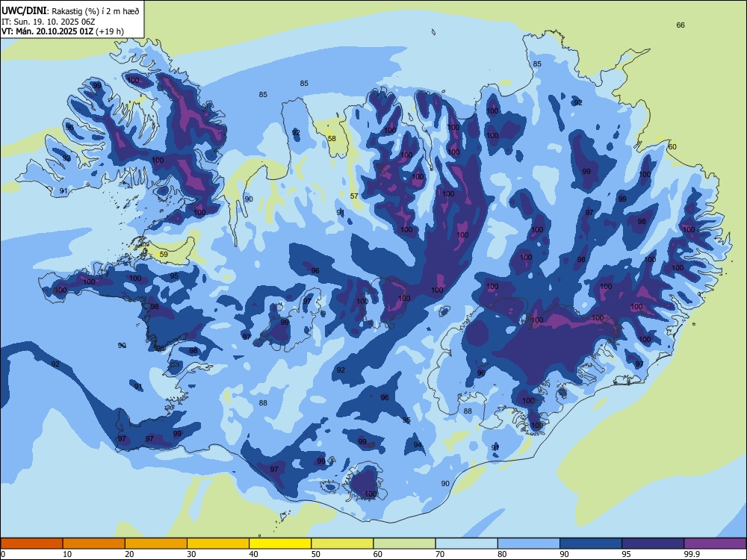Click the 'IT: Sun. 19. 10. 2025 06Z' line
The width and height of the screenshot is (747, 560).
click(x=49, y=22)
